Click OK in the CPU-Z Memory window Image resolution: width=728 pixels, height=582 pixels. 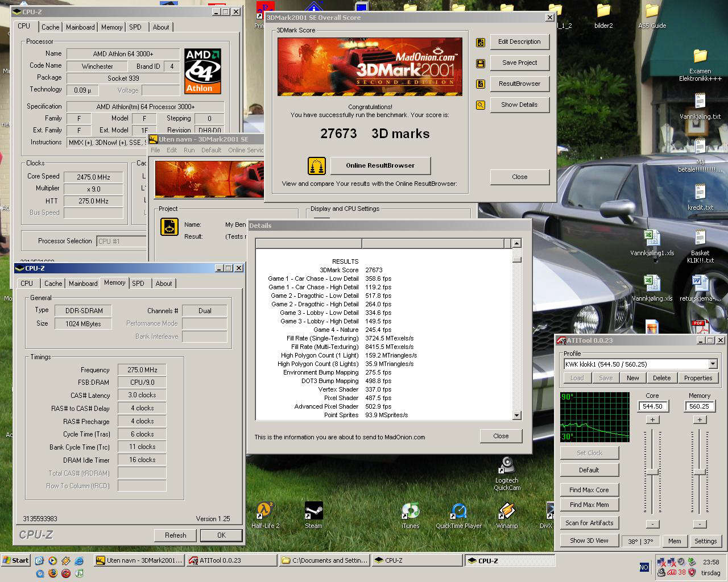click(x=221, y=535)
